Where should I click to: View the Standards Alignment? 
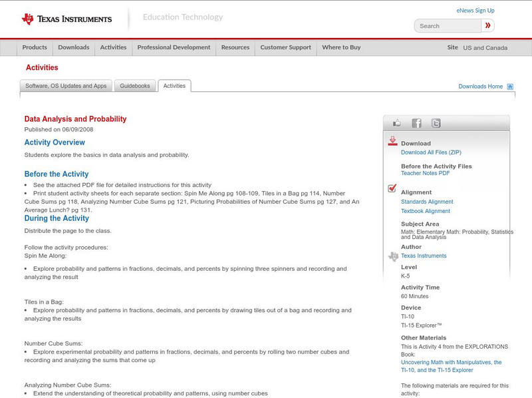tap(427, 202)
